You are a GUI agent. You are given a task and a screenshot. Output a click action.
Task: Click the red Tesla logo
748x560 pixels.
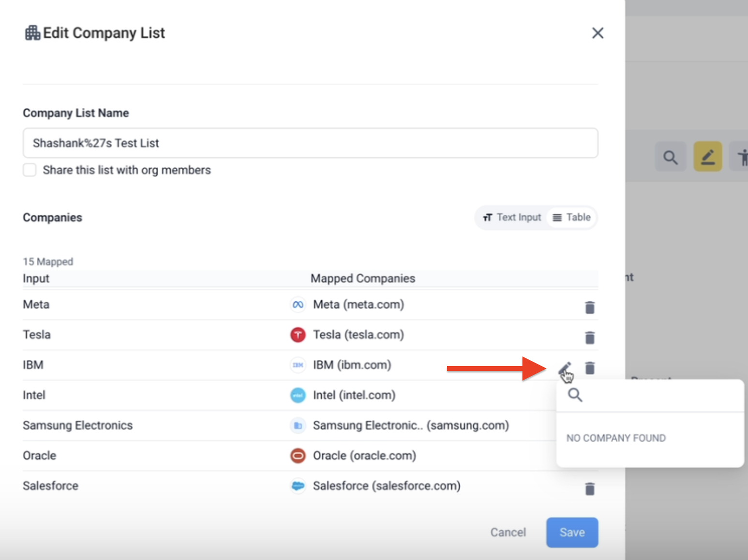[298, 335]
